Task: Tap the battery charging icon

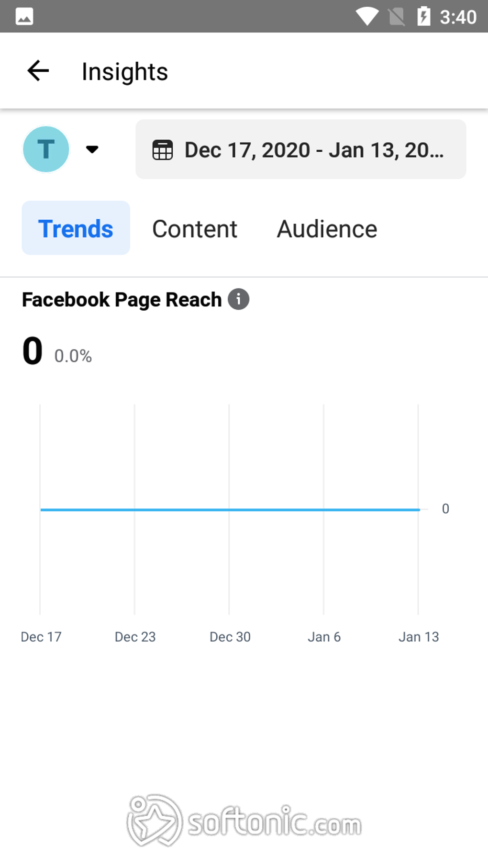Action: point(423,17)
